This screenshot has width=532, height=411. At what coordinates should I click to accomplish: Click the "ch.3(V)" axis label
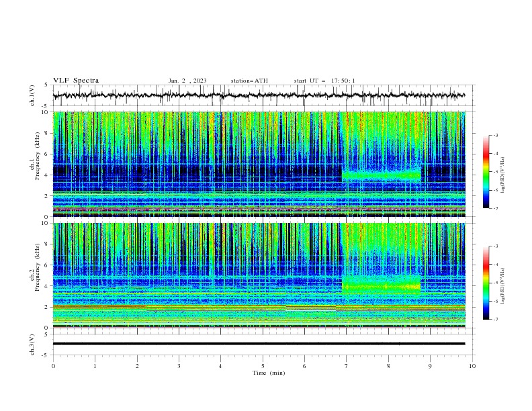pyautogui.click(x=32, y=345)
